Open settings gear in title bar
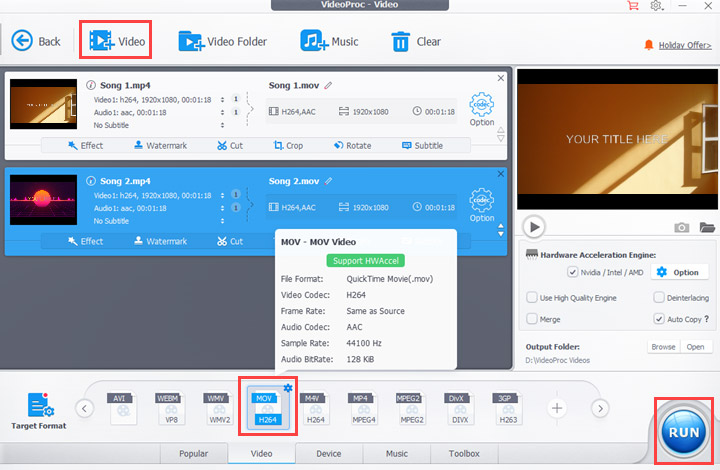Screen dimensions: 720x470 [657, 6]
